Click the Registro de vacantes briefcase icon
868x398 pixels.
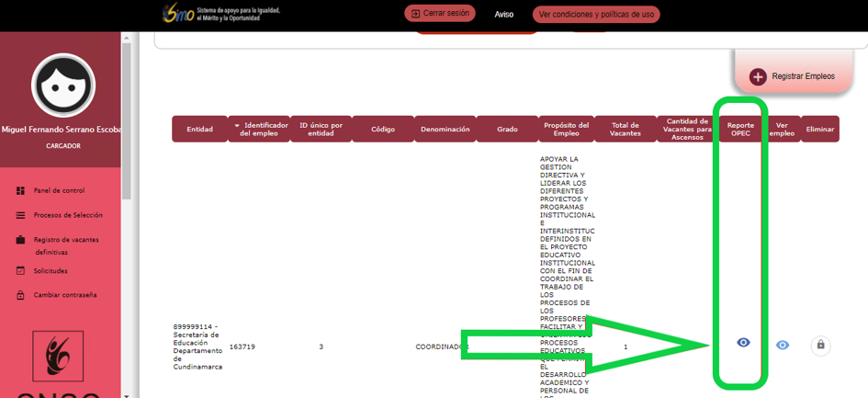click(21, 240)
